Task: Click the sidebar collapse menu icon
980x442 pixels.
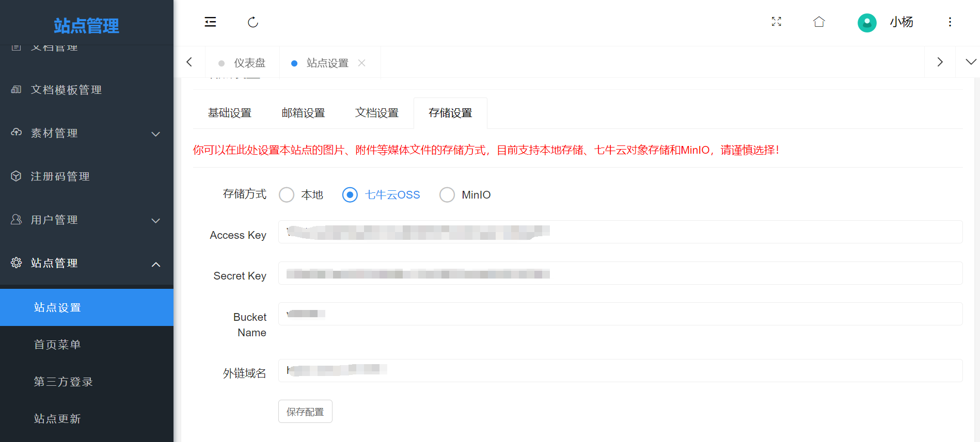Action: tap(210, 22)
